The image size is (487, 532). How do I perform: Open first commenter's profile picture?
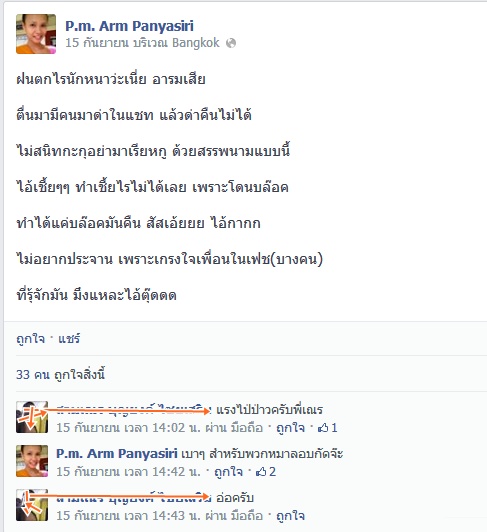pos(32,417)
